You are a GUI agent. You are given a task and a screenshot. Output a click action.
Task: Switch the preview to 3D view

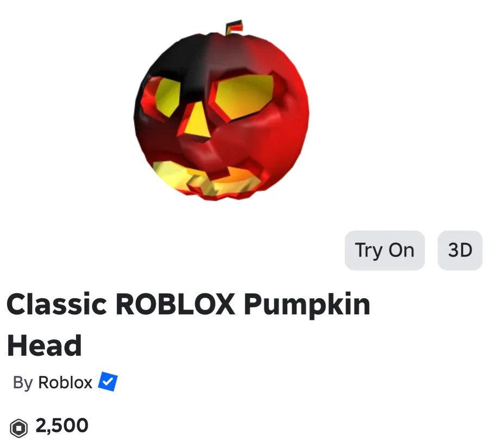(460, 250)
